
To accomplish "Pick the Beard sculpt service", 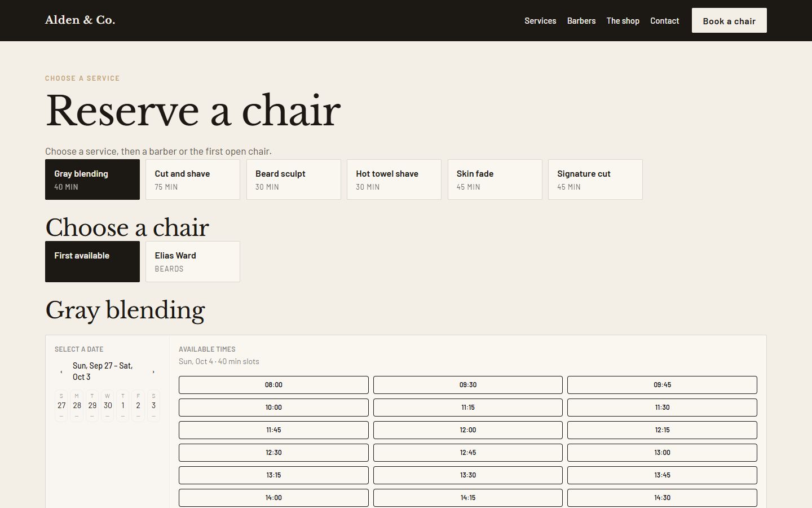I will 294,179.
